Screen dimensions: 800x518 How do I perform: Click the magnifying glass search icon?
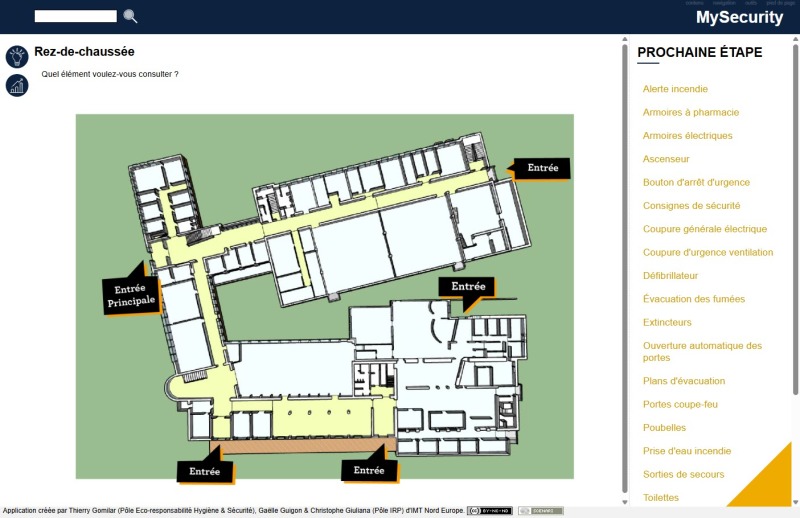coord(130,16)
